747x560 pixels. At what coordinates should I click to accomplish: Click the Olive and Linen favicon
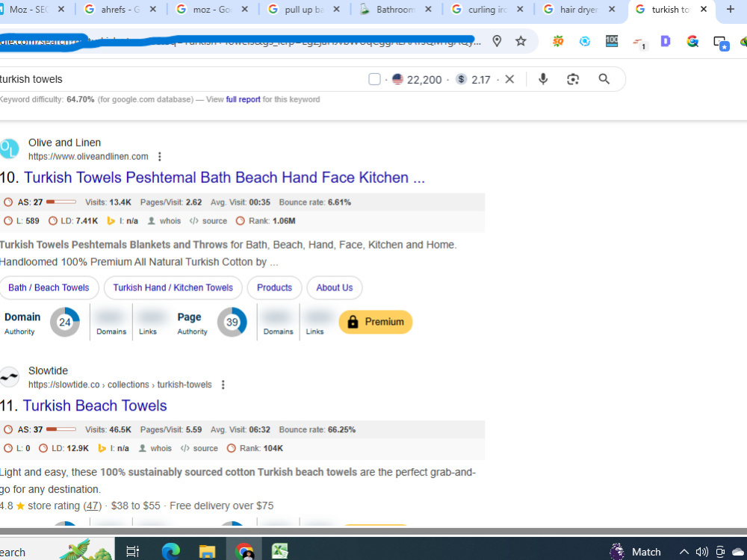(x=8, y=149)
